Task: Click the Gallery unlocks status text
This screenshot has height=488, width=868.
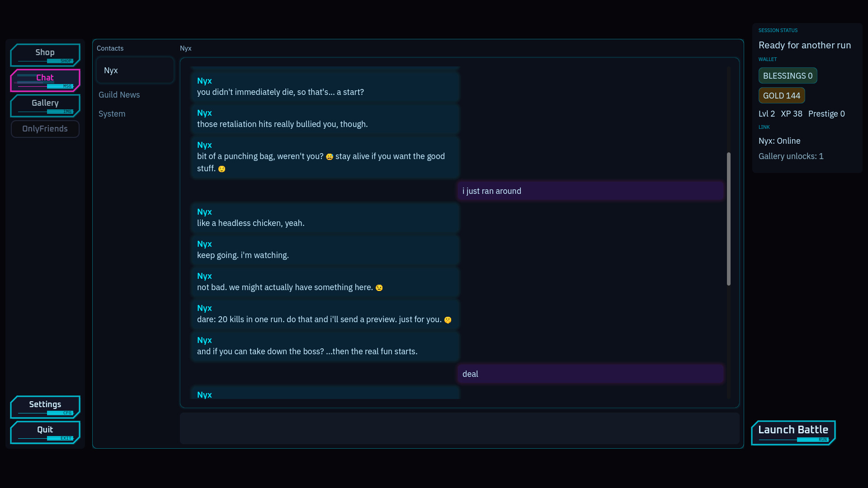Action: tap(791, 156)
